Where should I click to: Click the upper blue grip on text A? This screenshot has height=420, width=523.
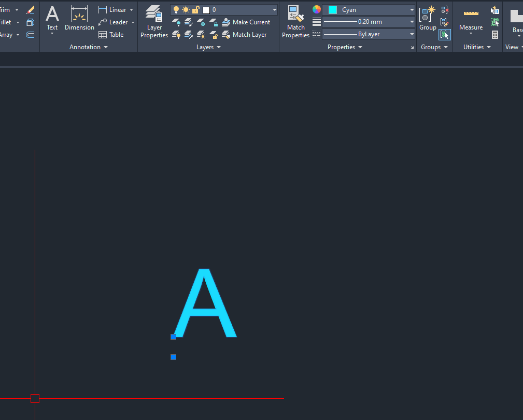[173, 337]
